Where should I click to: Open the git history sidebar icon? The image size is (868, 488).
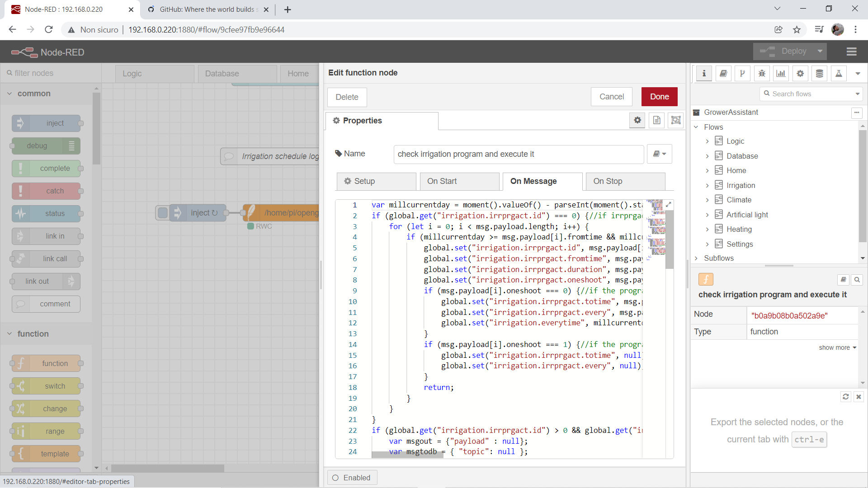click(742, 73)
